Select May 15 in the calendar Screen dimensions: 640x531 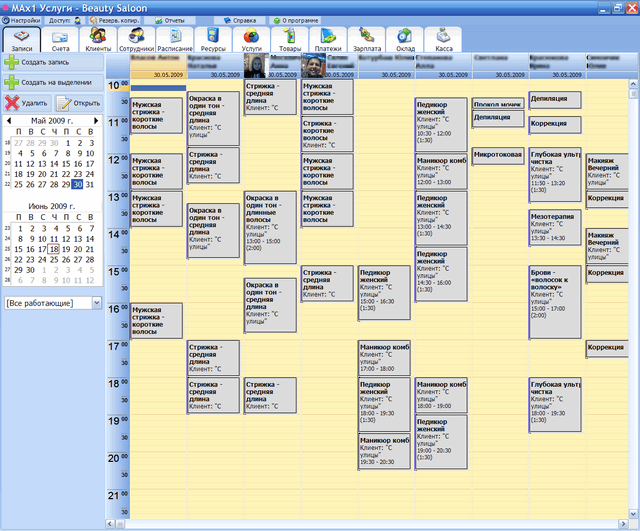click(x=66, y=164)
